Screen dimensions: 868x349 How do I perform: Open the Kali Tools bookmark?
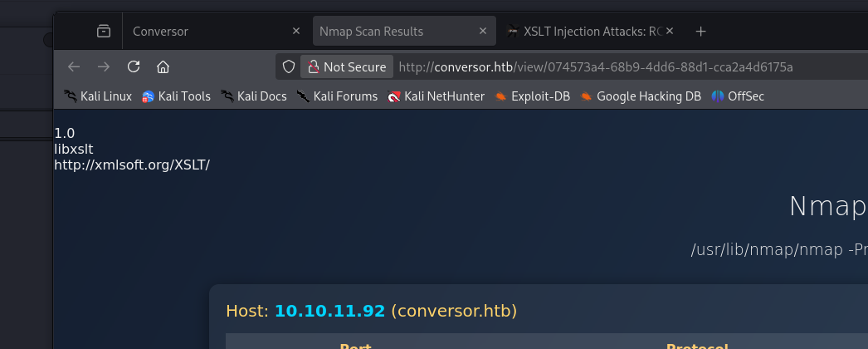pyautogui.click(x=176, y=96)
